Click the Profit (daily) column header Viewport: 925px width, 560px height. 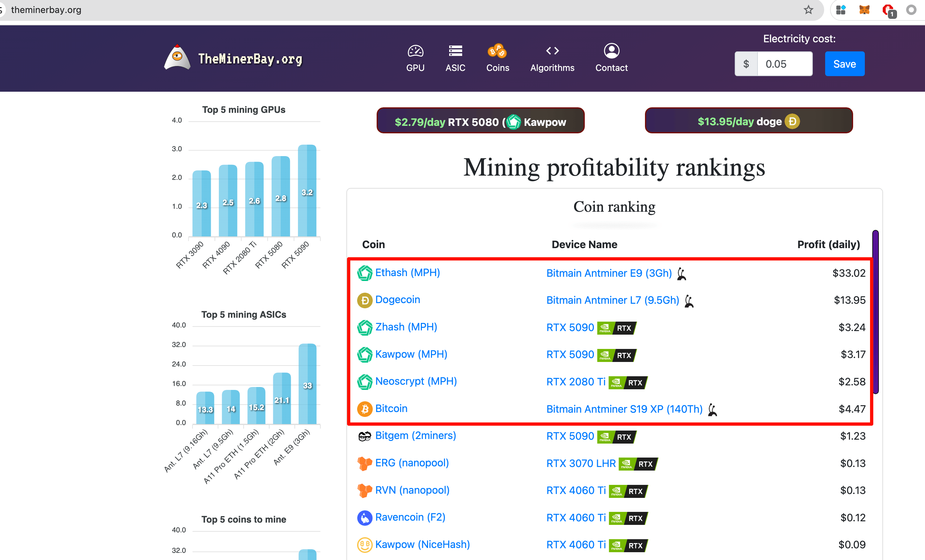pyautogui.click(x=828, y=244)
